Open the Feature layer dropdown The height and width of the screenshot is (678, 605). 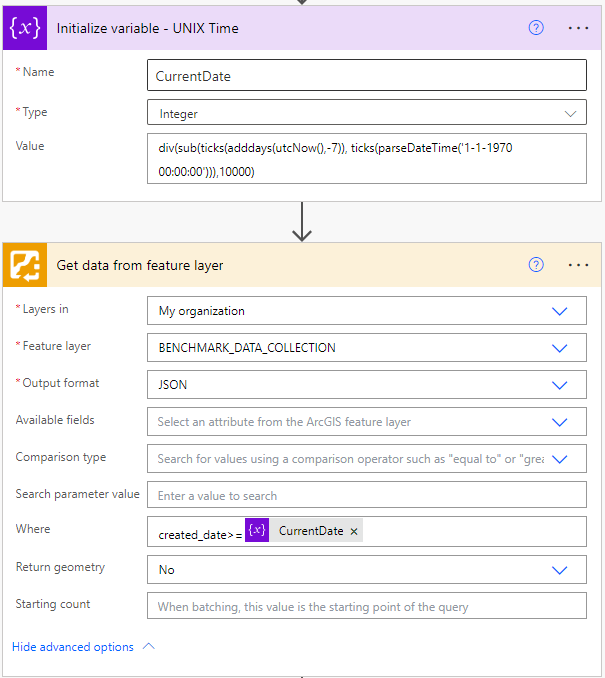560,348
